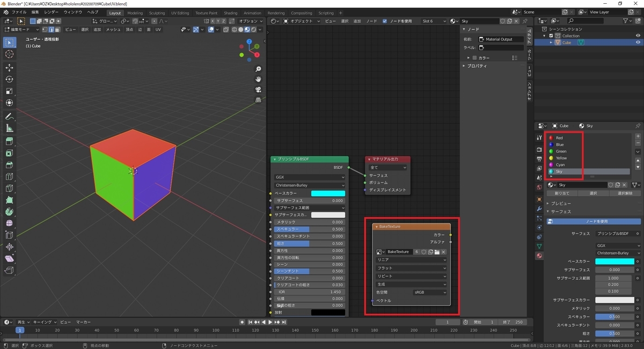Activate the Scale tool

pos(10,91)
